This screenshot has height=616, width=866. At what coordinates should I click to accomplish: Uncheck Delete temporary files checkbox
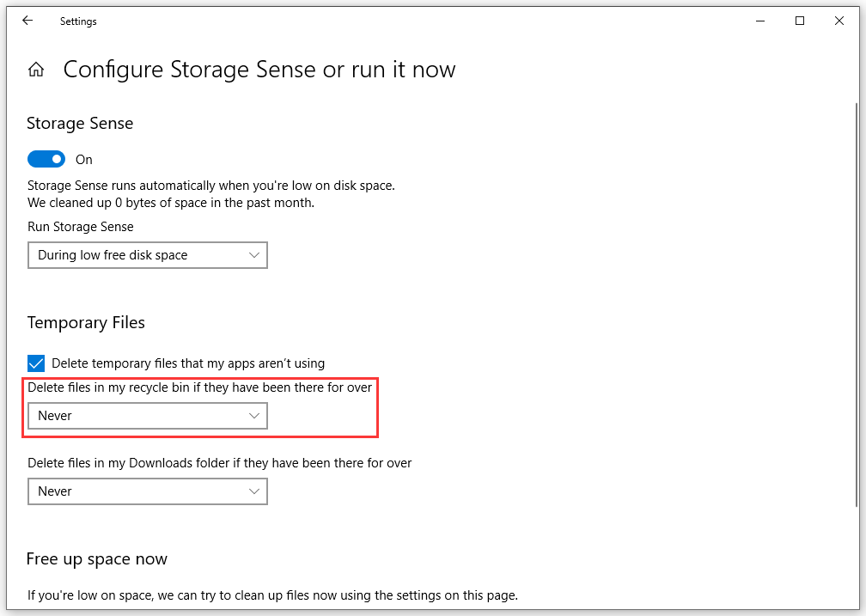tap(36, 363)
